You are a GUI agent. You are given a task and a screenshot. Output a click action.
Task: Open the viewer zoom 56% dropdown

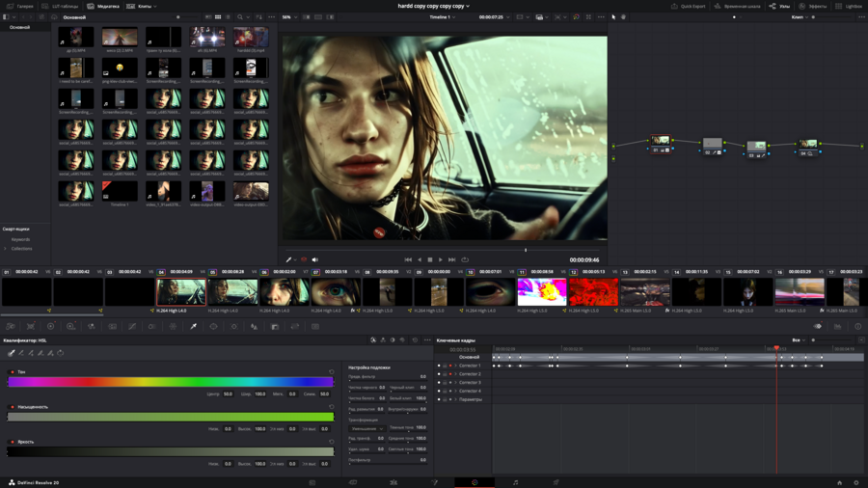(289, 17)
